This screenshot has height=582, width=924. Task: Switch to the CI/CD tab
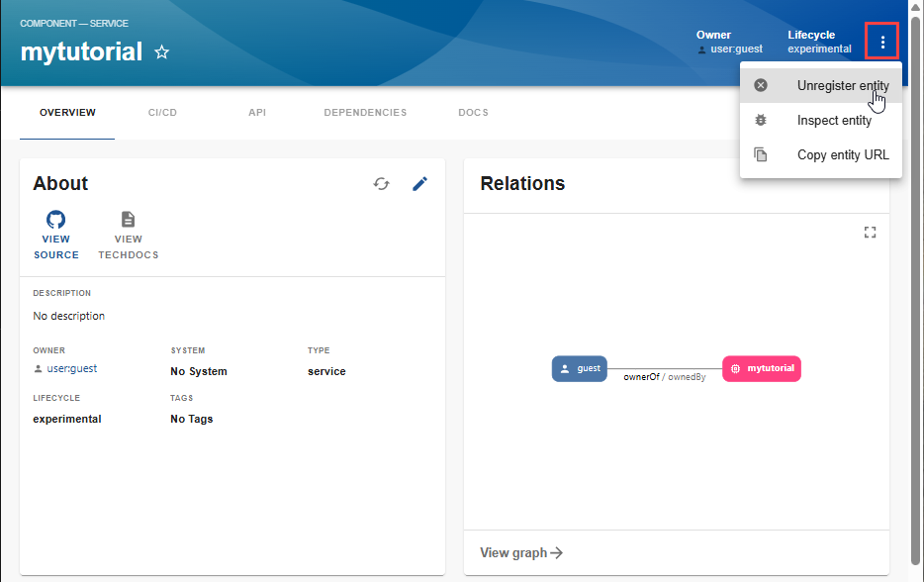click(162, 112)
